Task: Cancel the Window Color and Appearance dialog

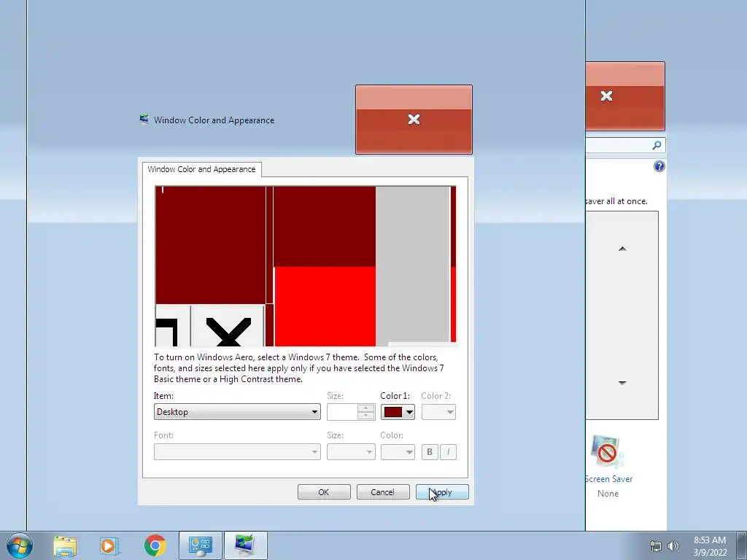Action: point(383,492)
